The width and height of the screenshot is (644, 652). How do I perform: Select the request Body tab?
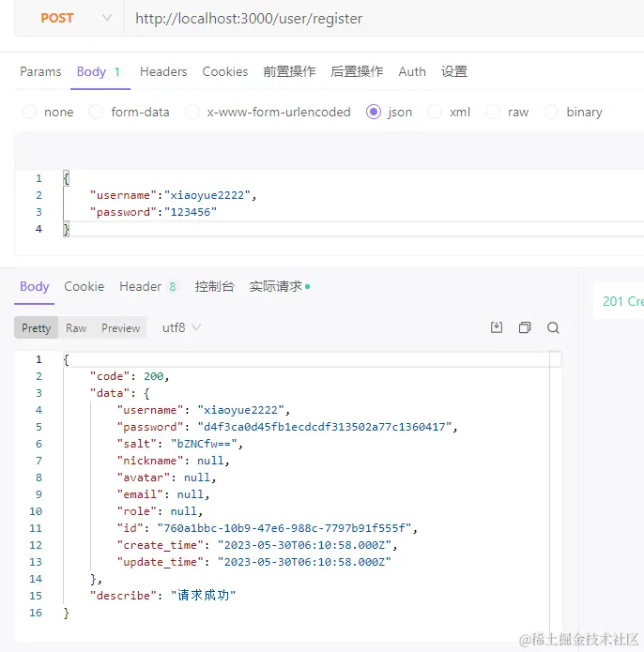click(x=99, y=71)
